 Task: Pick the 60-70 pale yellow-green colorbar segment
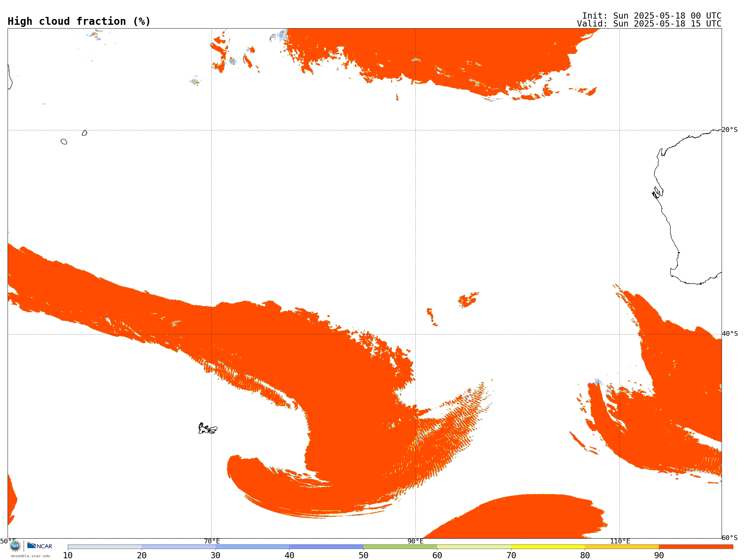tap(474, 547)
